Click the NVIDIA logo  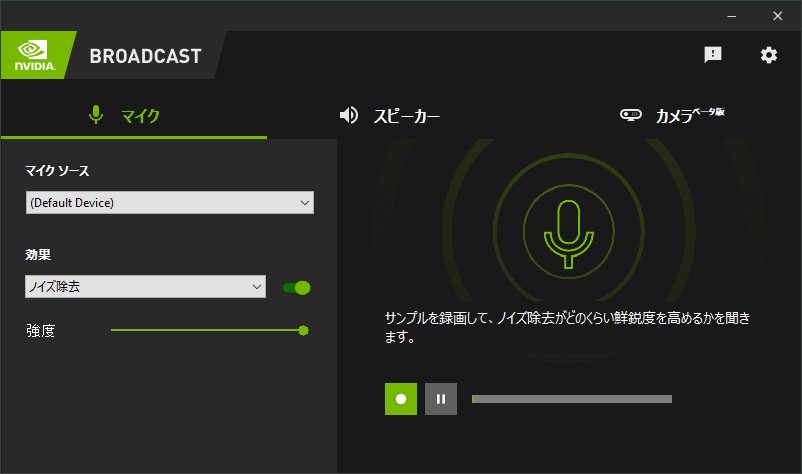[x=35, y=55]
